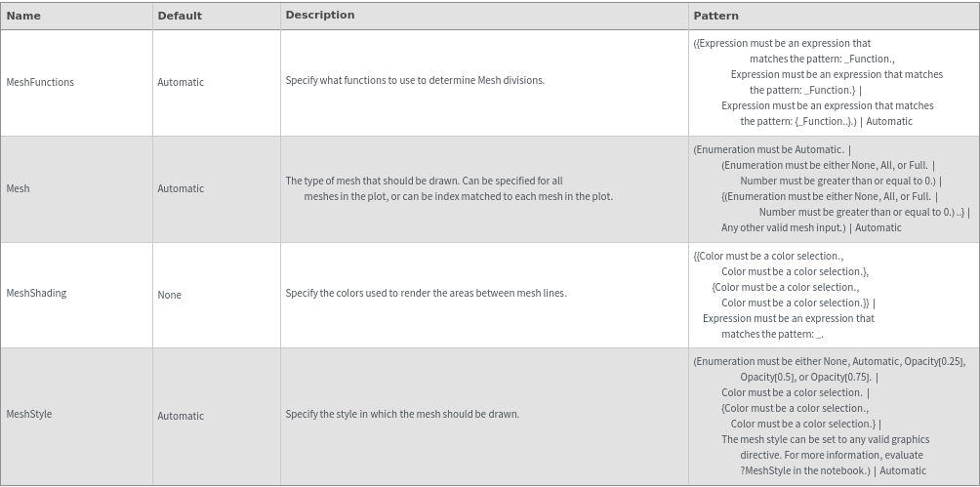Click the description about determining Mesh divisions
This screenshot has width=980, height=487.
click(x=415, y=81)
